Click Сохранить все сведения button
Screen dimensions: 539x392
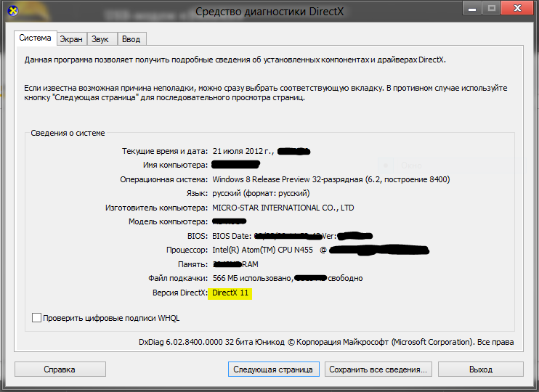tap(378, 369)
